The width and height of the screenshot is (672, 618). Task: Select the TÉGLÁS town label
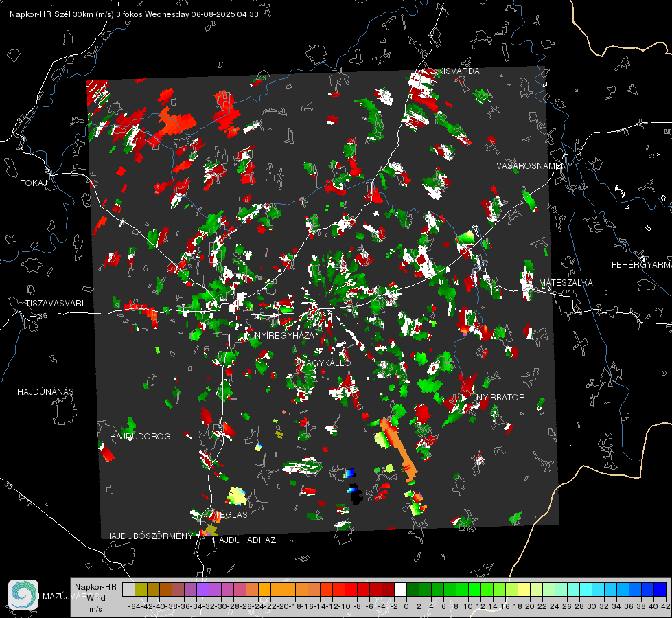coord(231,515)
